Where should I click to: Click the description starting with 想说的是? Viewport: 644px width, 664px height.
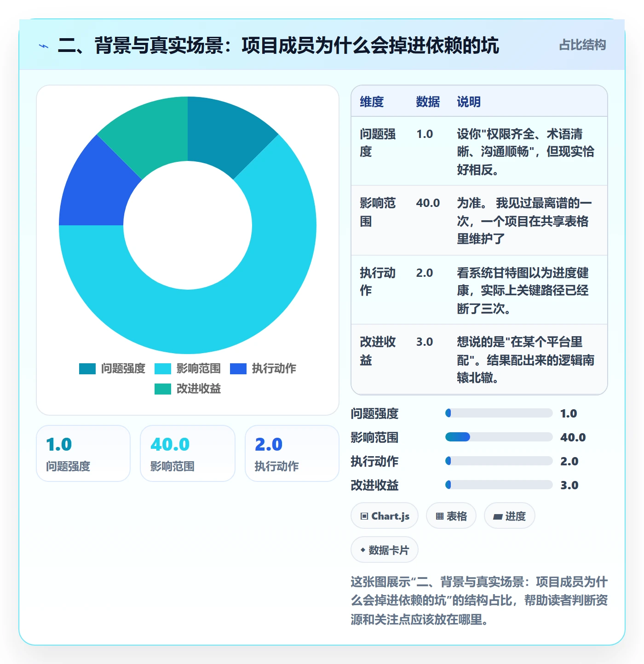pyautogui.click(x=525, y=360)
